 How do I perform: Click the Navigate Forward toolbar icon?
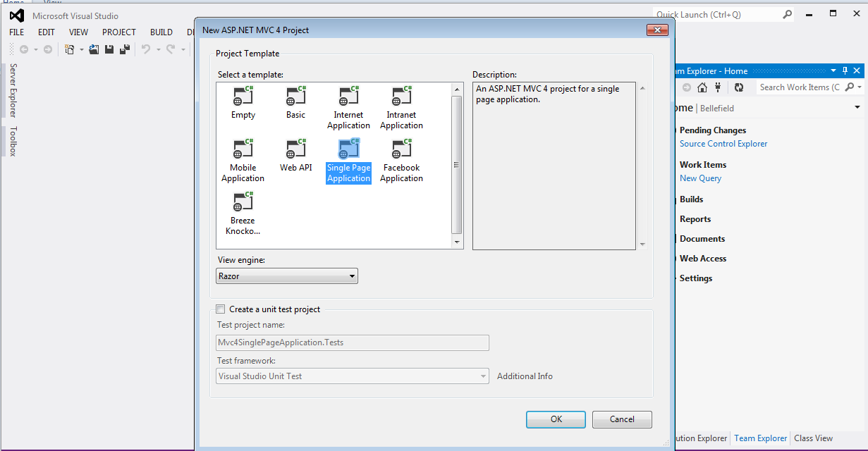(48, 49)
